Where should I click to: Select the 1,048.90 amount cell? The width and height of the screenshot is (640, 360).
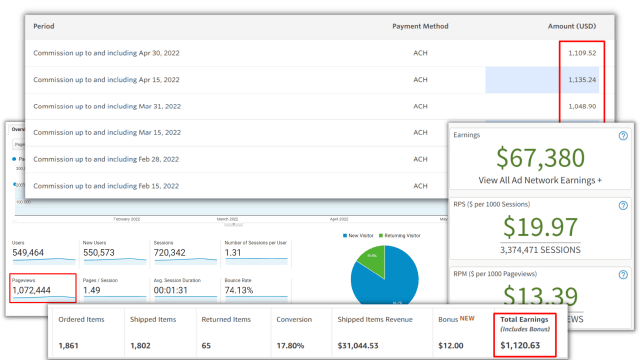pyautogui.click(x=582, y=107)
